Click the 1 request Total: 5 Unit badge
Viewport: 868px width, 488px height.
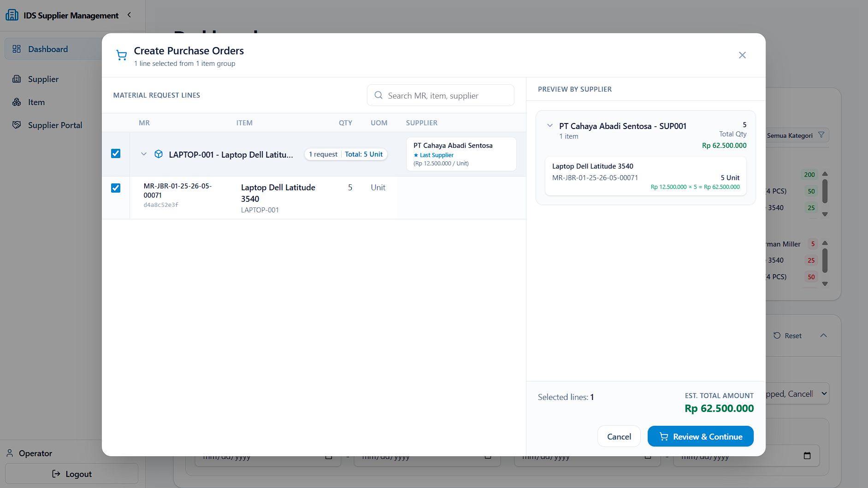pyautogui.click(x=346, y=154)
